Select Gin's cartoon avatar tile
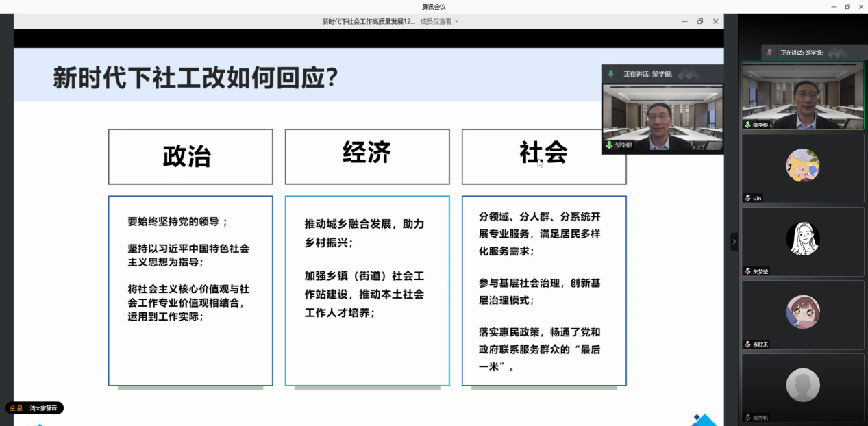The height and width of the screenshot is (426, 868). [802, 165]
